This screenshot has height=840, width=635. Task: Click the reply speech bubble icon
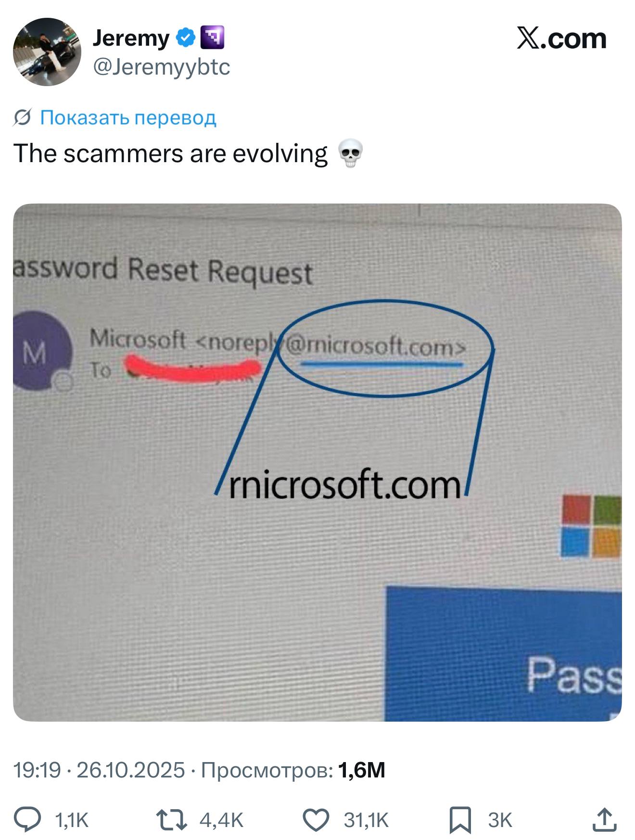pos(27,820)
